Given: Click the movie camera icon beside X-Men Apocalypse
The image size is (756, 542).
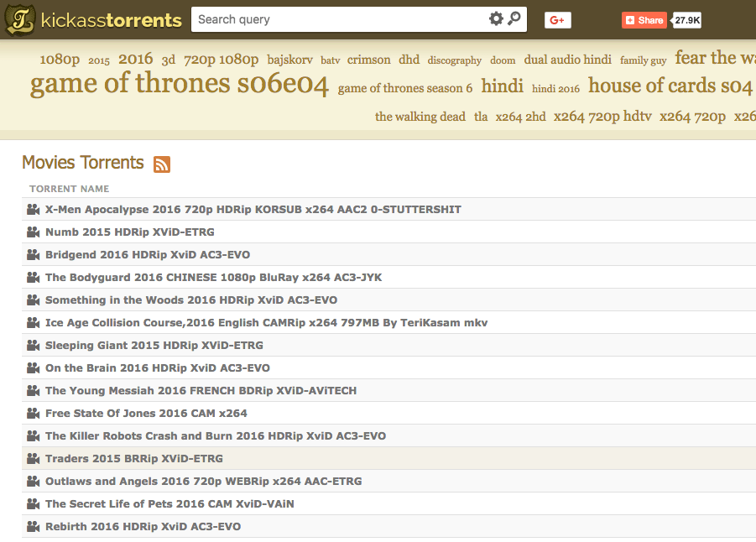Looking at the screenshot, I should pos(32,208).
